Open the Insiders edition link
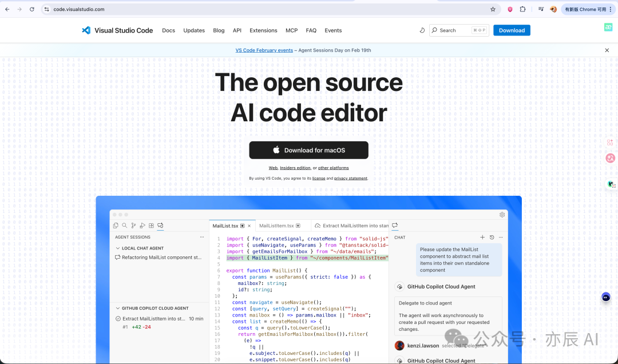This screenshot has height=364, width=618. click(x=295, y=168)
